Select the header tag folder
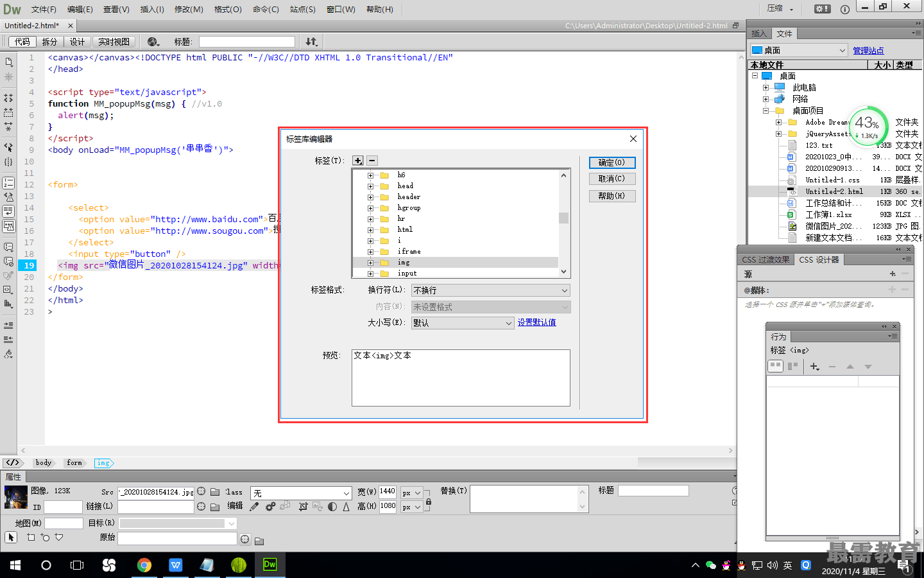This screenshot has height=578, width=924. (x=409, y=197)
